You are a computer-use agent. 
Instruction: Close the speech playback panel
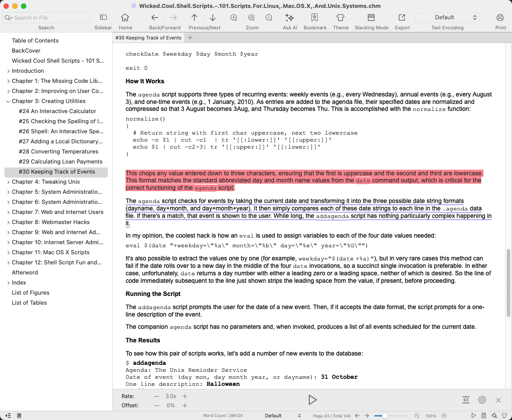498,400
